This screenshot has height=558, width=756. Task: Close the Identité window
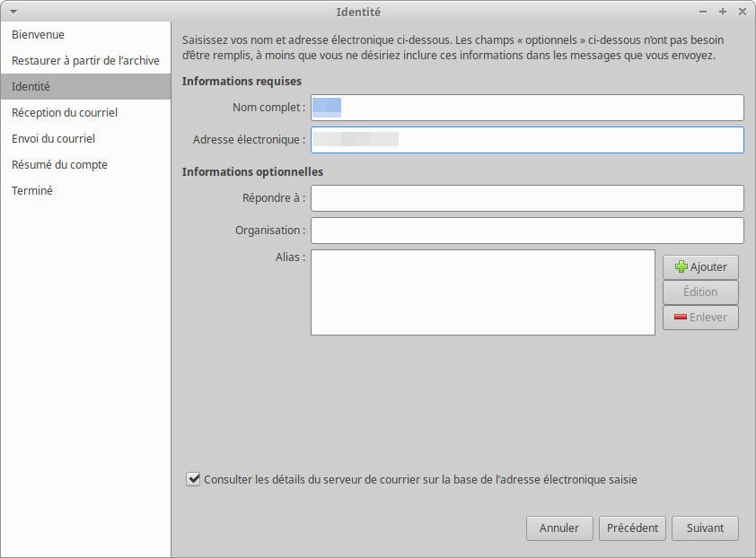tap(743, 12)
